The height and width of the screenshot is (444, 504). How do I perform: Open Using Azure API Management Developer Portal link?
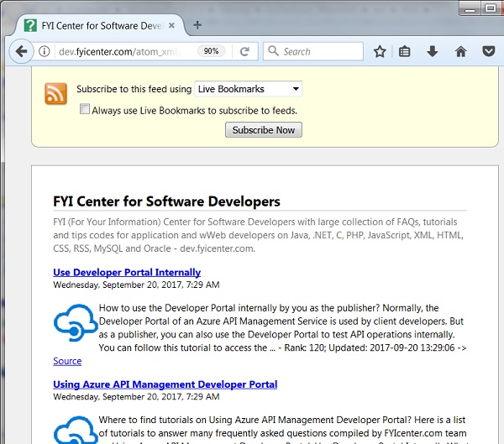pyautogui.click(x=165, y=384)
